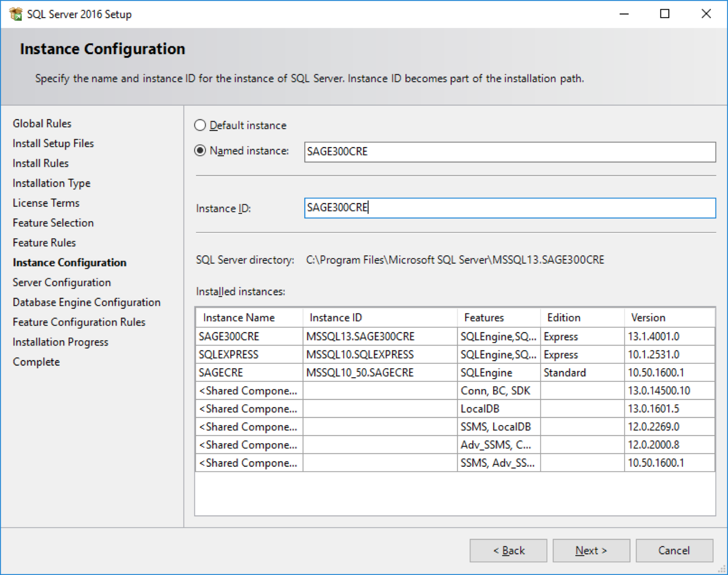Click the SSMS, LocalDB features cell
728x575 pixels.
tap(499, 426)
